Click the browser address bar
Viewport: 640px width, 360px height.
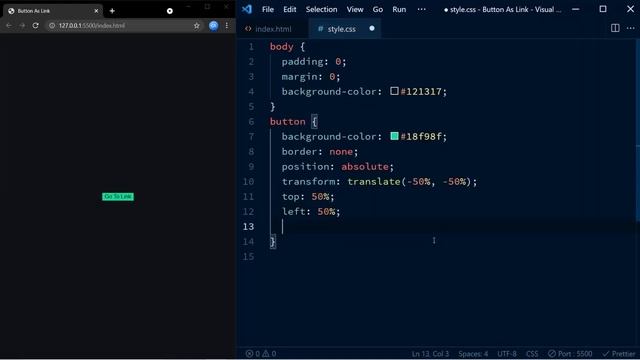124,26
